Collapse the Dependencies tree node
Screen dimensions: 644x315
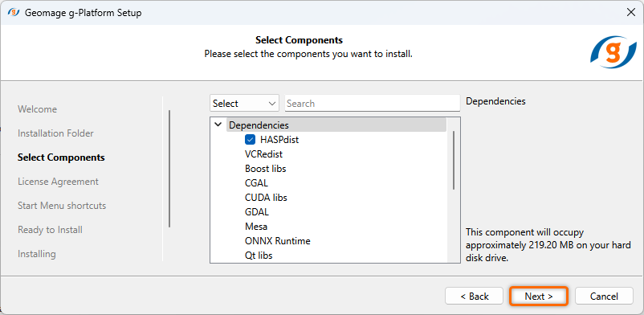point(218,125)
